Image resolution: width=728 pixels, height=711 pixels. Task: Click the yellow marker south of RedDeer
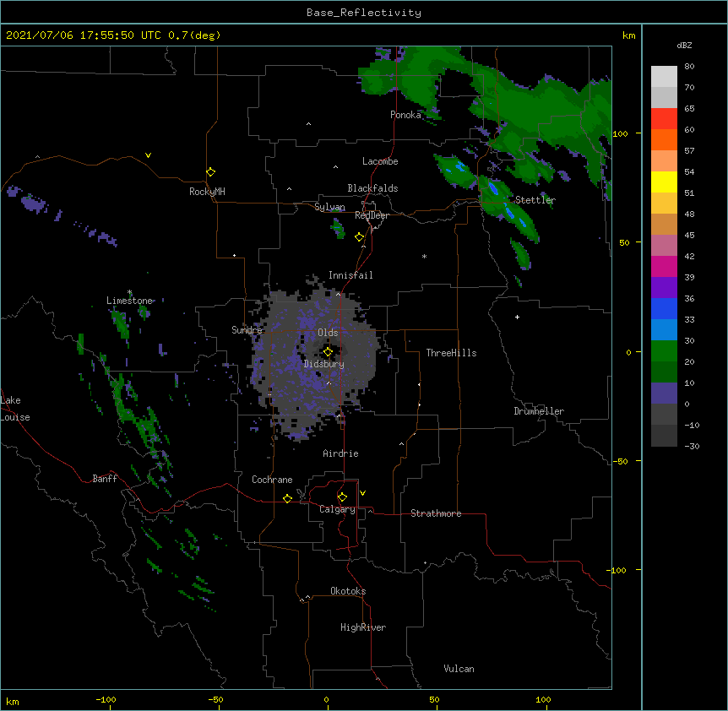click(x=360, y=237)
